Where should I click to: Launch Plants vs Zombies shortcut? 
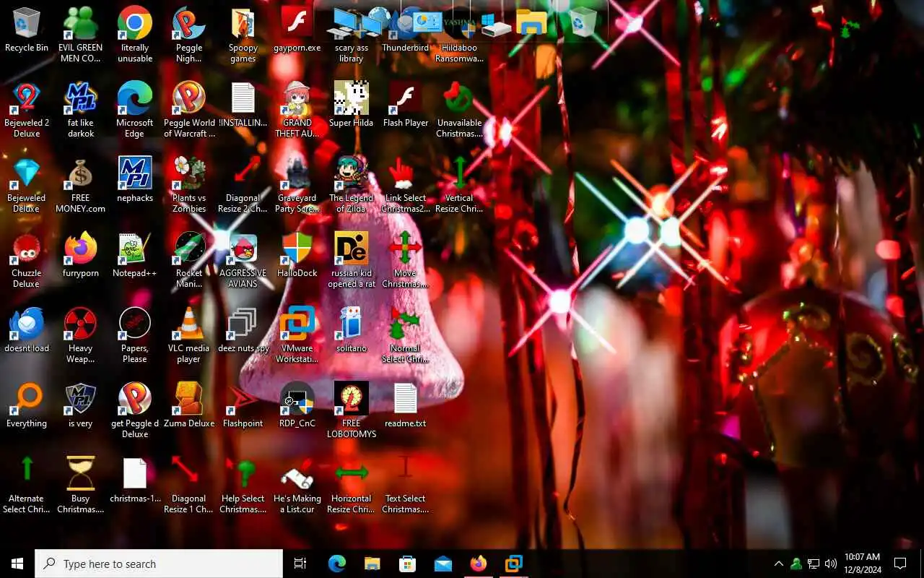click(x=189, y=185)
